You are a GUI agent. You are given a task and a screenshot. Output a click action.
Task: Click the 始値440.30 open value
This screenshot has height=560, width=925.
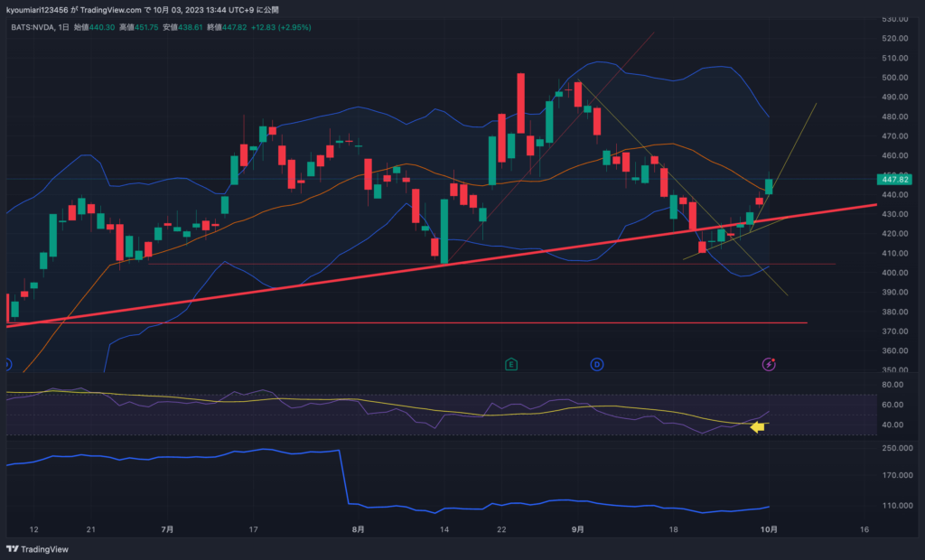point(94,27)
